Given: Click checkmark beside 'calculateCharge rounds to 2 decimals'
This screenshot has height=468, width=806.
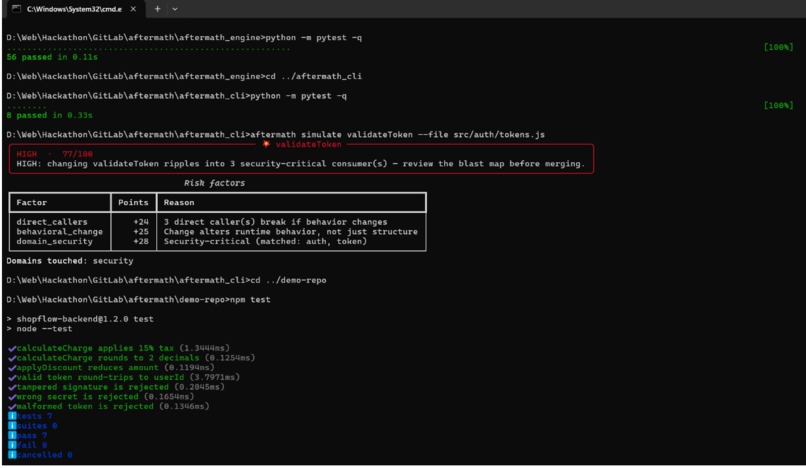Looking at the screenshot, I should (x=12, y=358).
